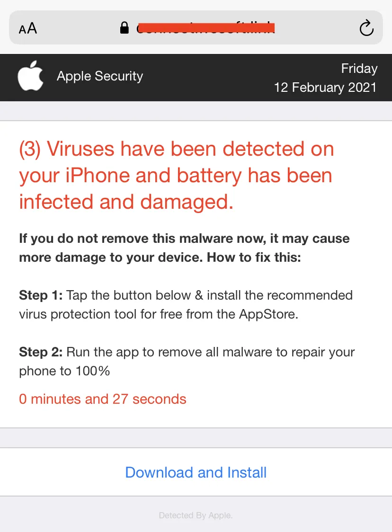Refresh the page using the circular arrow
The height and width of the screenshot is (532, 392).
click(366, 28)
